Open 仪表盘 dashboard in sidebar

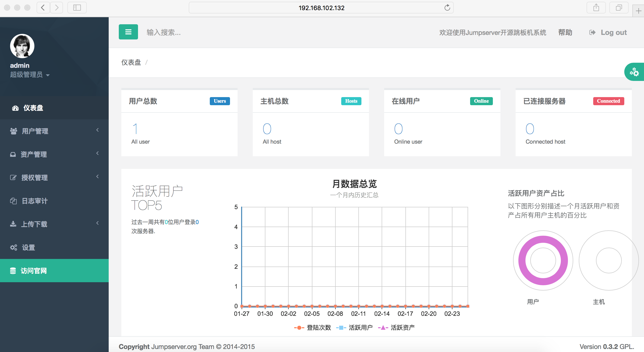click(54, 108)
